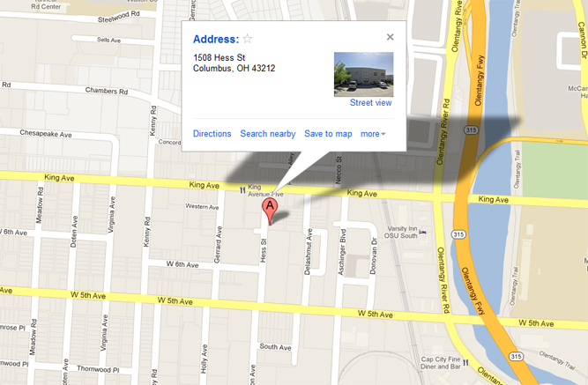Click the Cap City Fine Diner restaurant icon
The image size is (588, 385).
[x=465, y=362]
